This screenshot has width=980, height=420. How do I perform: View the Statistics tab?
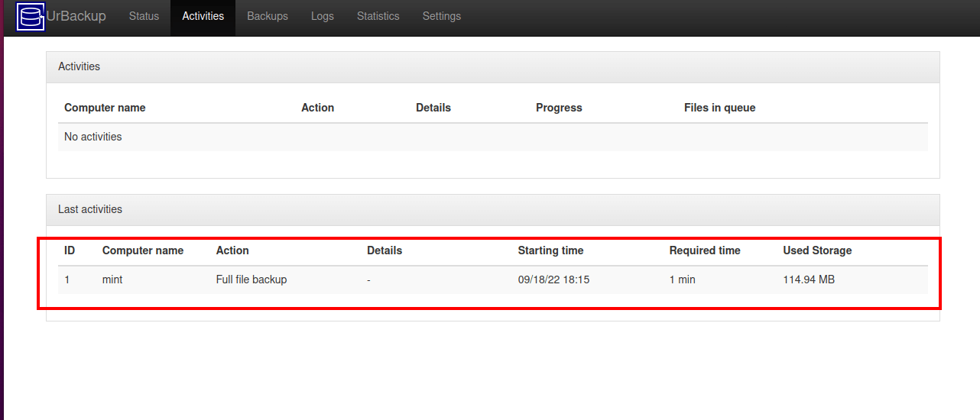pyautogui.click(x=378, y=16)
